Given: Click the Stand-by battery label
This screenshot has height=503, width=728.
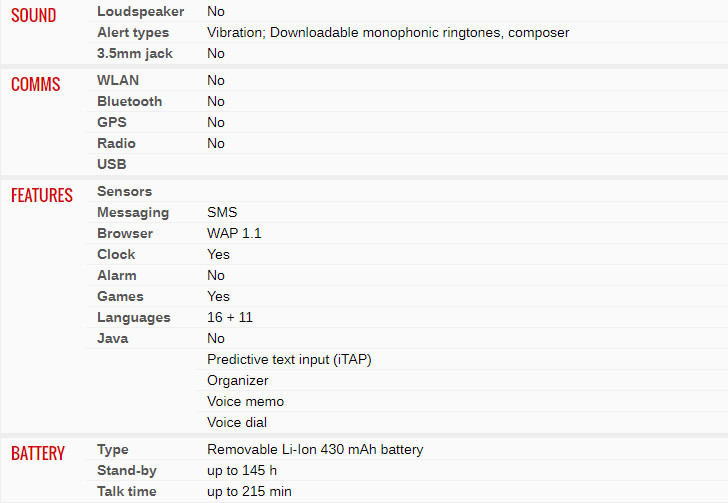Looking at the screenshot, I should (x=127, y=470).
